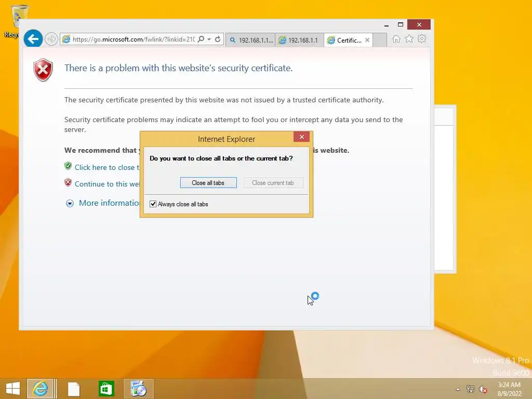Screen dimensions: 532x399
Task: Open the address bar dropdown arrow
Action: tap(209, 39)
